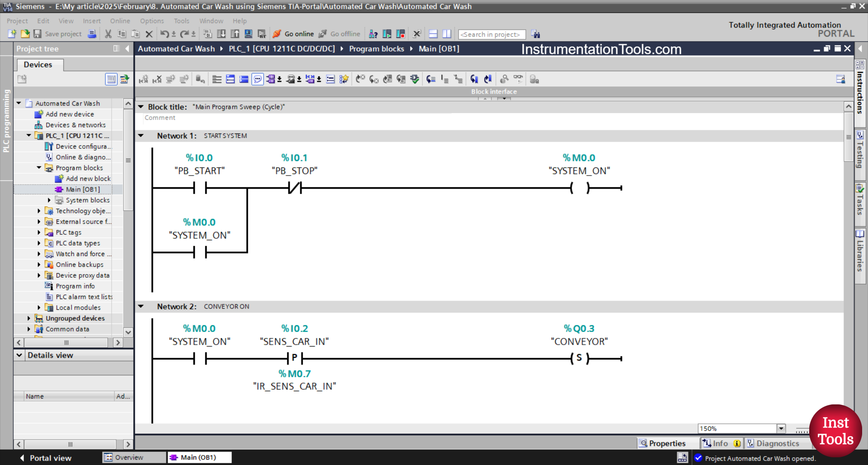Open the Options menu
Image resolution: width=868 pixels, height=465 pixels.
pos(151,21)
